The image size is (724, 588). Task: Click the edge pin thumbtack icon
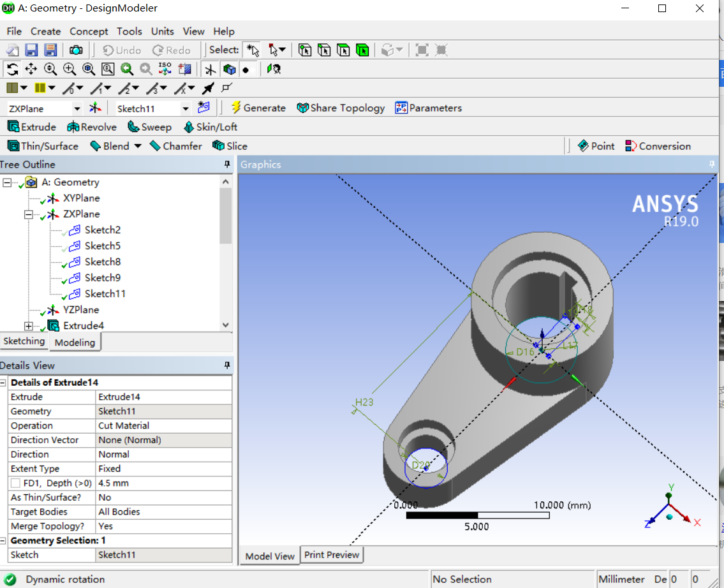click(x=208, y=88)
